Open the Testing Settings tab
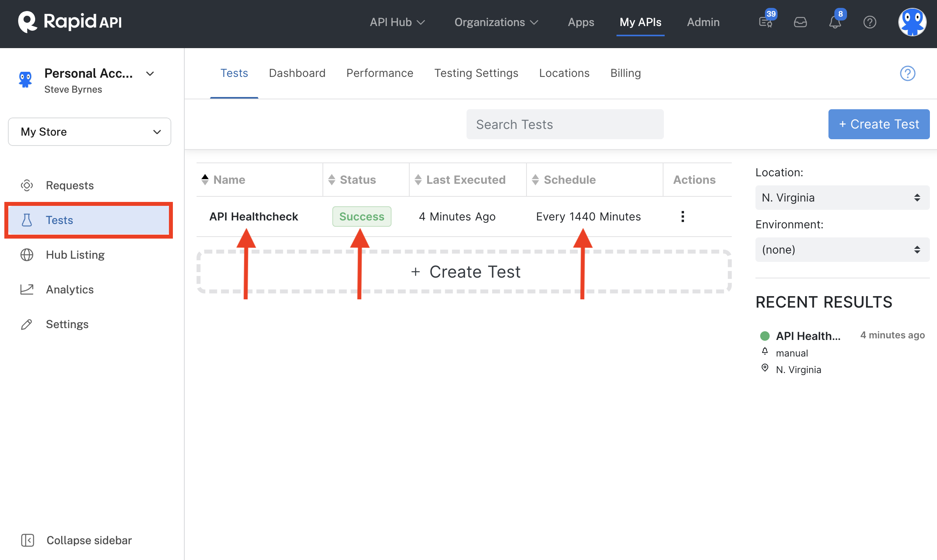 tap(476, 73)
